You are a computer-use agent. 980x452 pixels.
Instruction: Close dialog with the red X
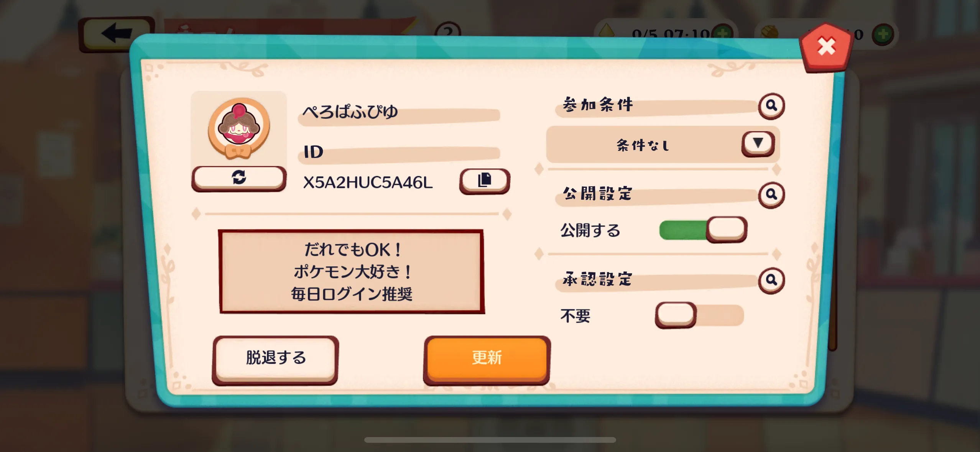pyautogui.click(x=826, y=47)
